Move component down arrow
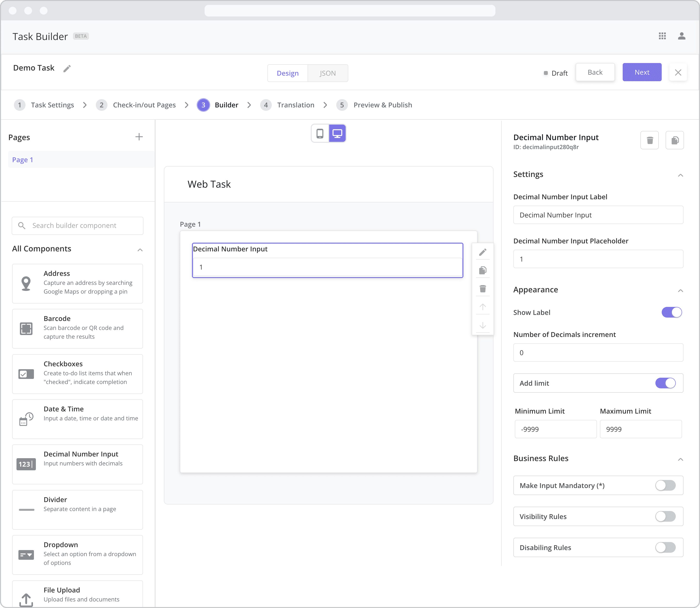The width and height of the screenshot is (700, 608). click(483, 325)
